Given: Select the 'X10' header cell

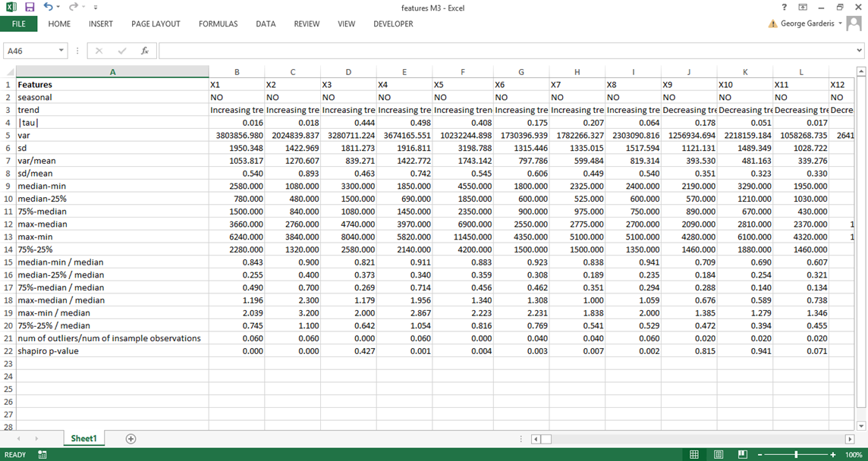Looking at the screenshot, I should click(745, 85).
